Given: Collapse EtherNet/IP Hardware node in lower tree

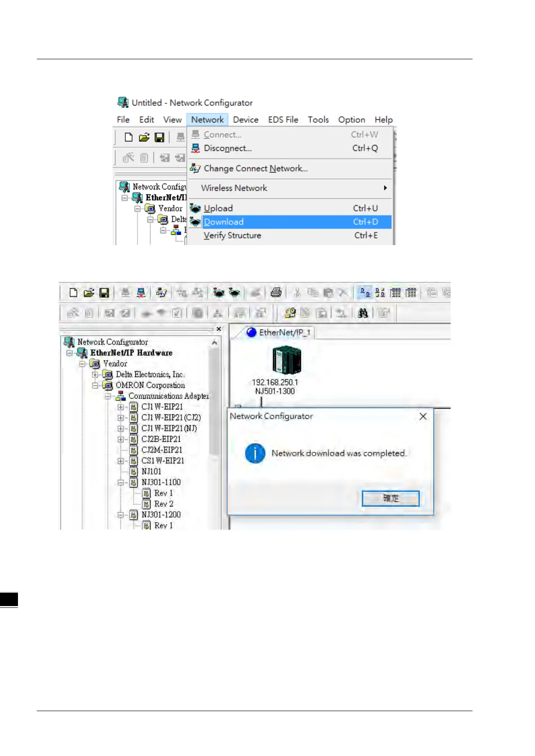Looking at the screenshot, I should (x=70, y=353).
